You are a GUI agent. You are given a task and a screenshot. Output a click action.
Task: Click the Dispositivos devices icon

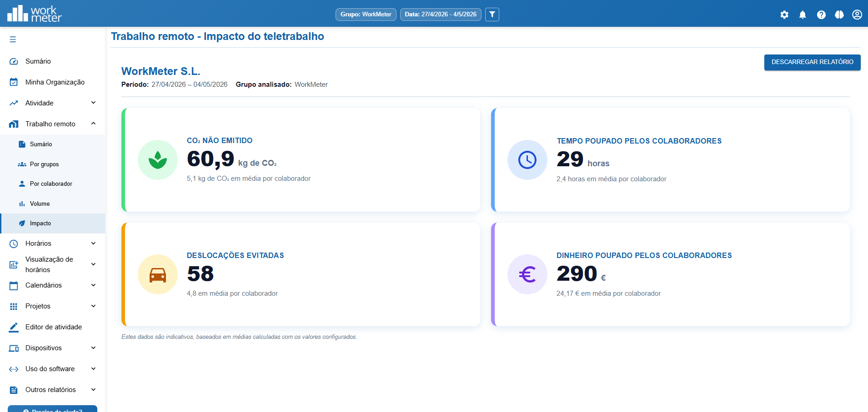(x=14, y=348)
